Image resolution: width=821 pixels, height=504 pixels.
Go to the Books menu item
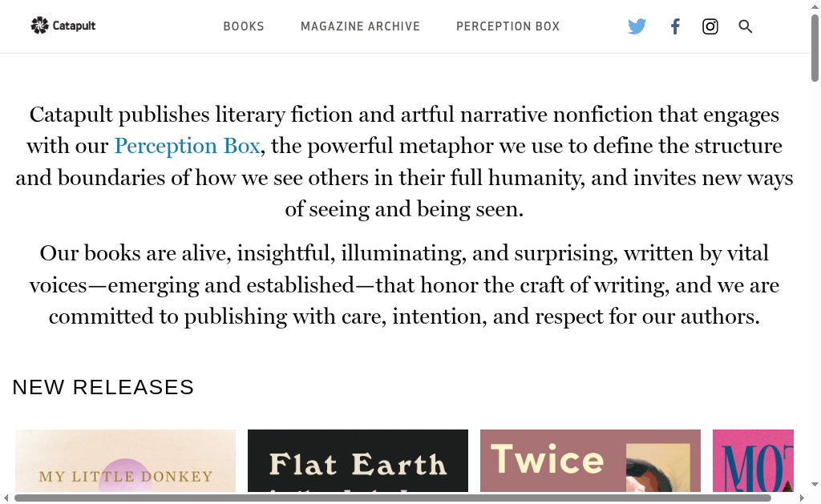244,26
